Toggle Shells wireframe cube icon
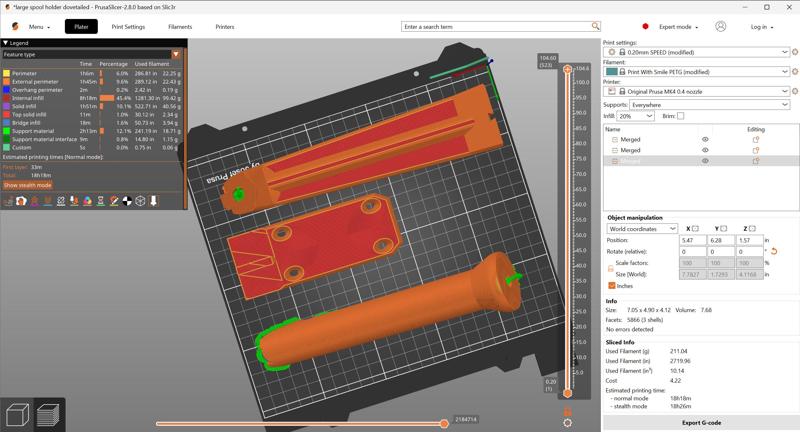The height and width of the screenshot is (432, 800). [x=141, y=201]
